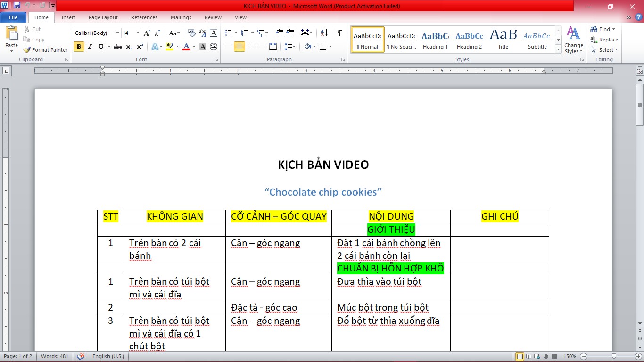Toggle Italic formatting
Image resolution: width=644 pixels, height=362 pixels.
90,47
